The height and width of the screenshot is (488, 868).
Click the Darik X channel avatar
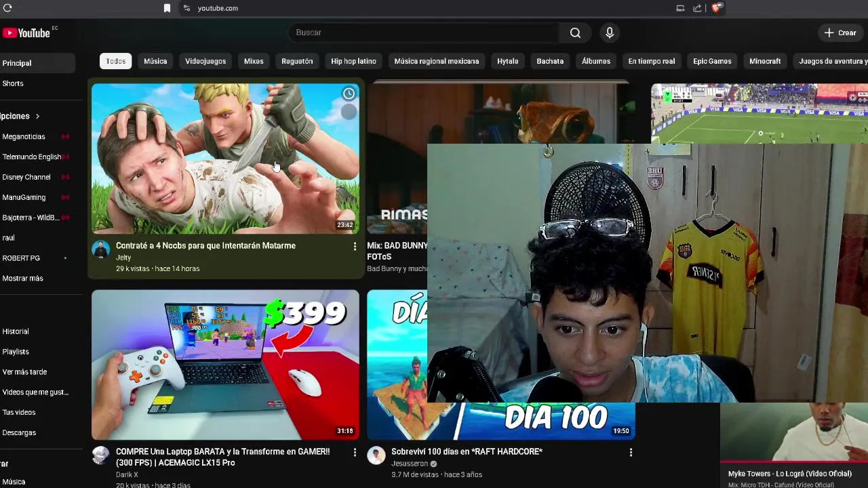[100, 455]
